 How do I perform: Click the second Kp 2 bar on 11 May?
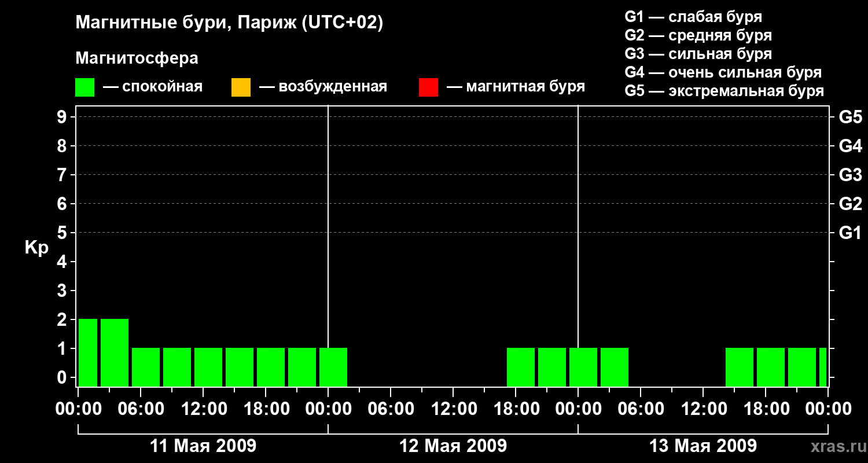point(115,352)
